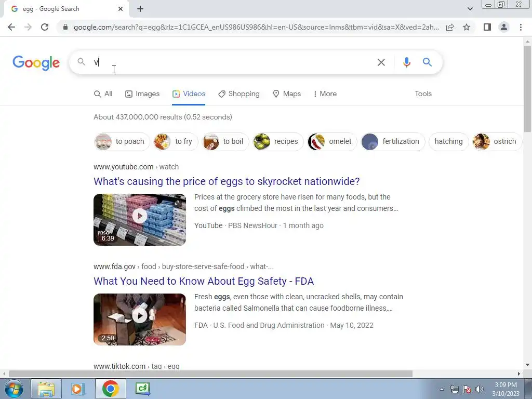Open the Windows Start menu
The width and height of the screenshot is (532, 399).
point(13,389)
